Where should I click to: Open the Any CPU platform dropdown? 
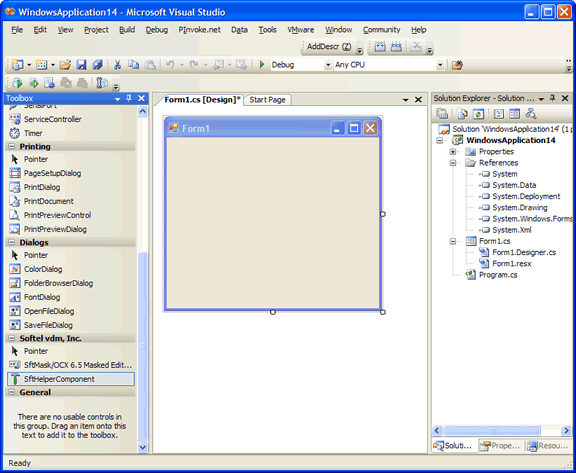[x=440, y=65]
